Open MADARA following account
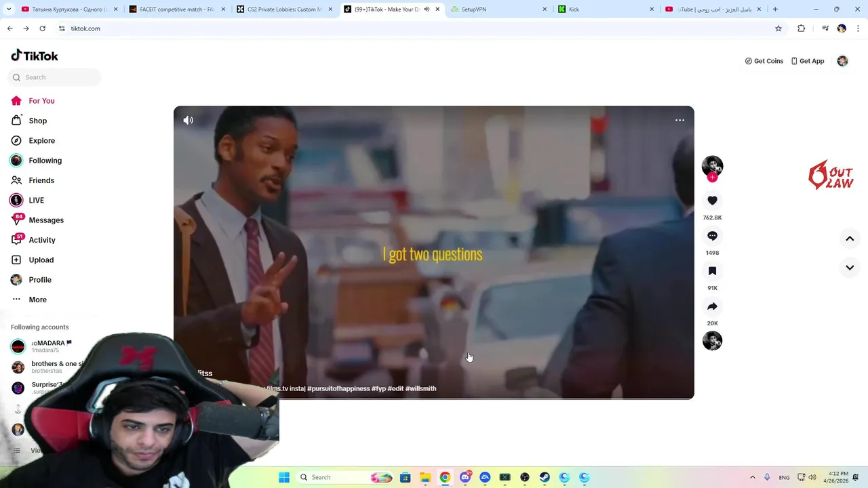Viewport: 868px width, 488px height. coord(42,346)
